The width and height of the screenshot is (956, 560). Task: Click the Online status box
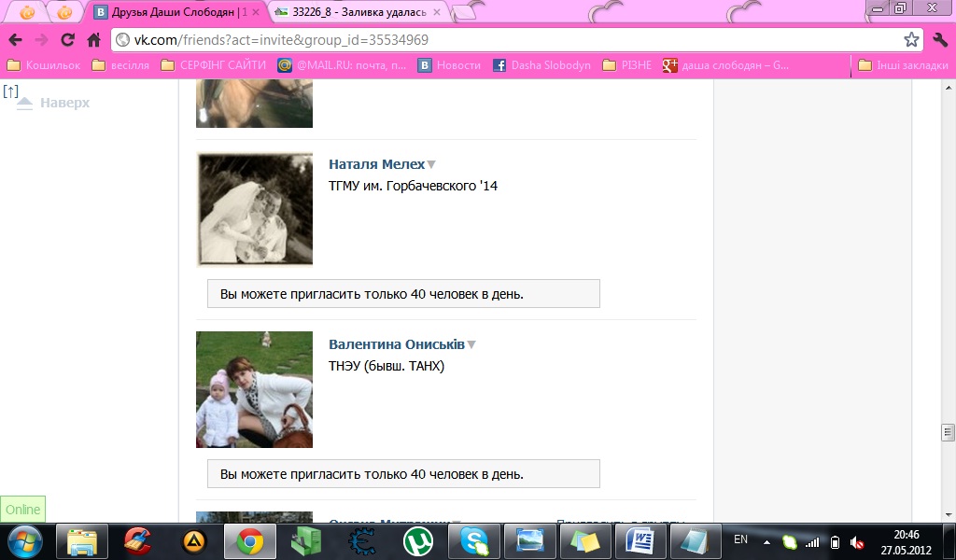click(22, 510)
